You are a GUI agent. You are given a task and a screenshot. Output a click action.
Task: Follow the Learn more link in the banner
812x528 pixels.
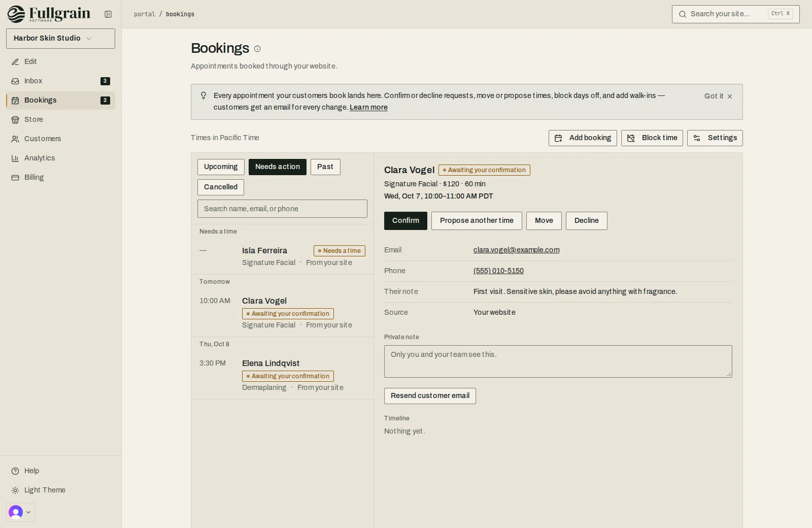point(368,108)
